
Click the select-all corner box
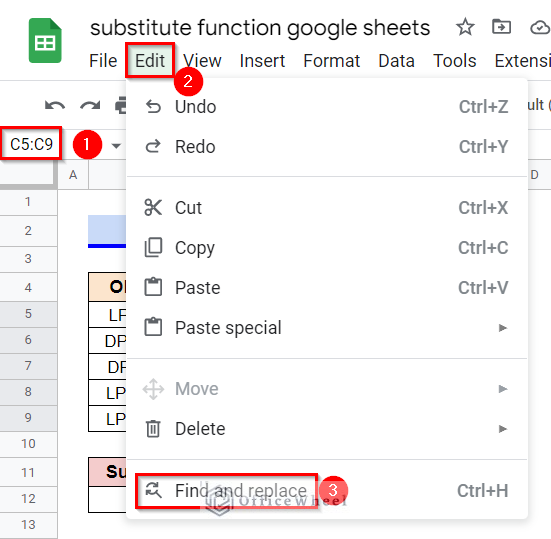pyautogui.click(x=28, y=175)
